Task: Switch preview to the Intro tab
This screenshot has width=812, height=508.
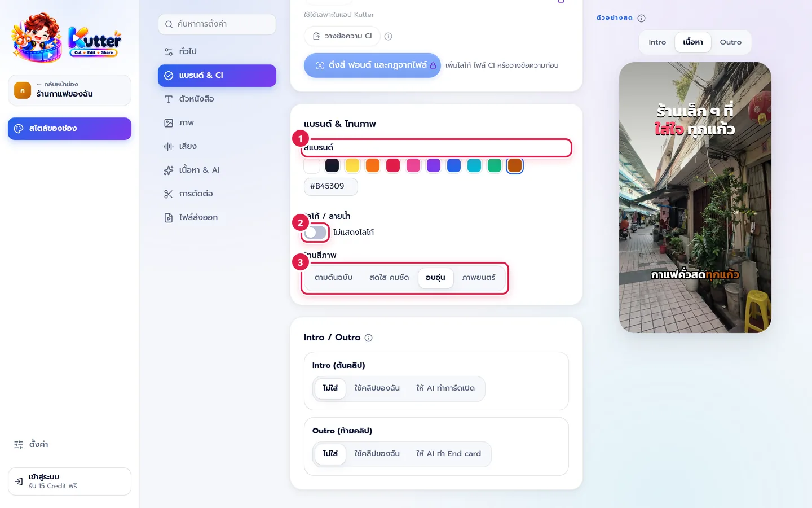Action: [657, 42]
